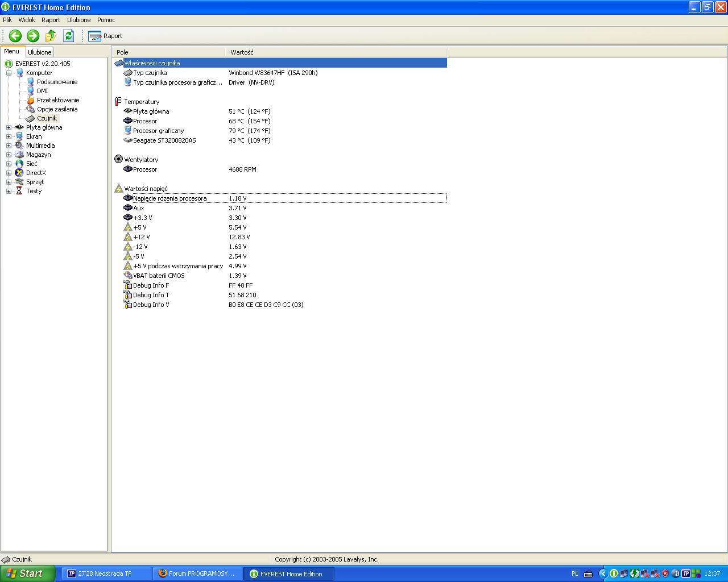
Task: Expand the Magazyn tree node
Action: coord(9,155)
